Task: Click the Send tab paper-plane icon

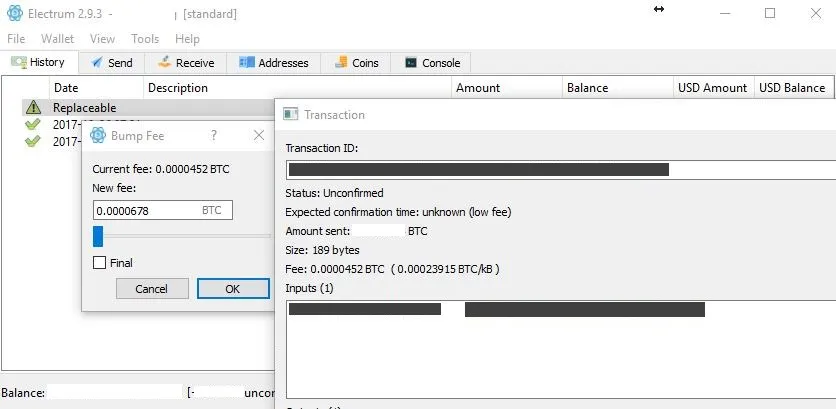Action: coord(97,63)
